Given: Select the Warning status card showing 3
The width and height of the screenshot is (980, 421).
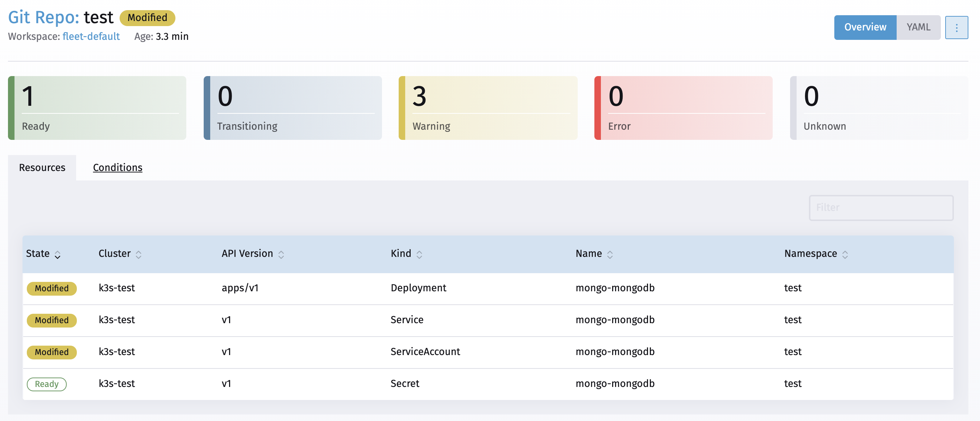Looking at the screenshot, I should pyautogui.click(x=488, y=108).
